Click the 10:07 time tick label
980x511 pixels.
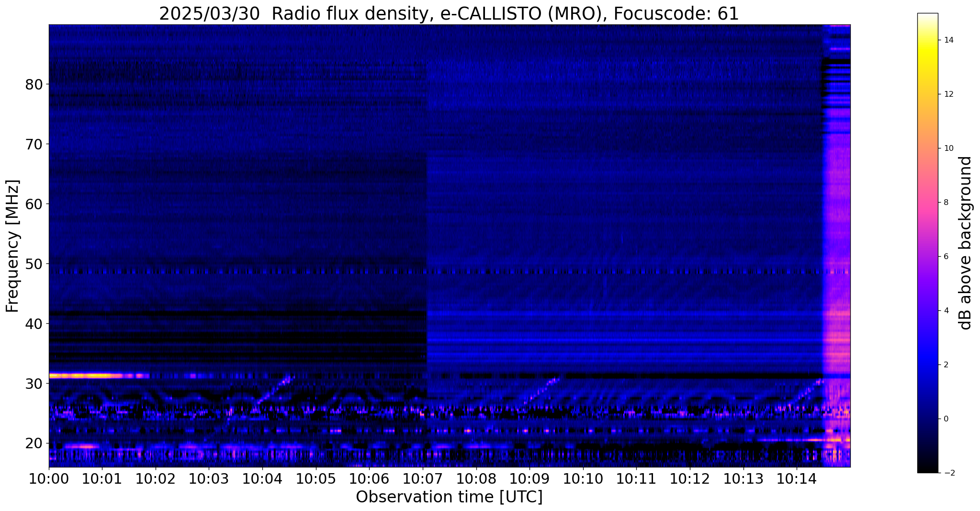422,478
